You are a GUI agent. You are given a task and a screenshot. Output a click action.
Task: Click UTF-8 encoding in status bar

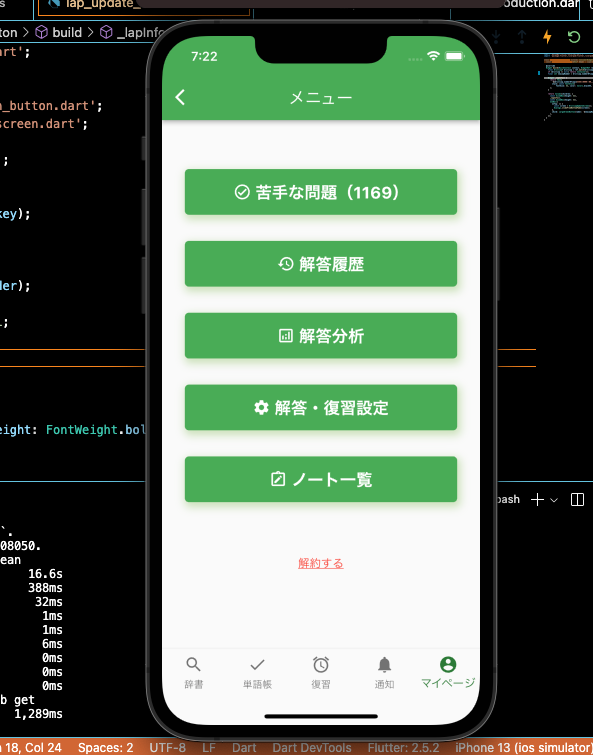tap(167, 748)
